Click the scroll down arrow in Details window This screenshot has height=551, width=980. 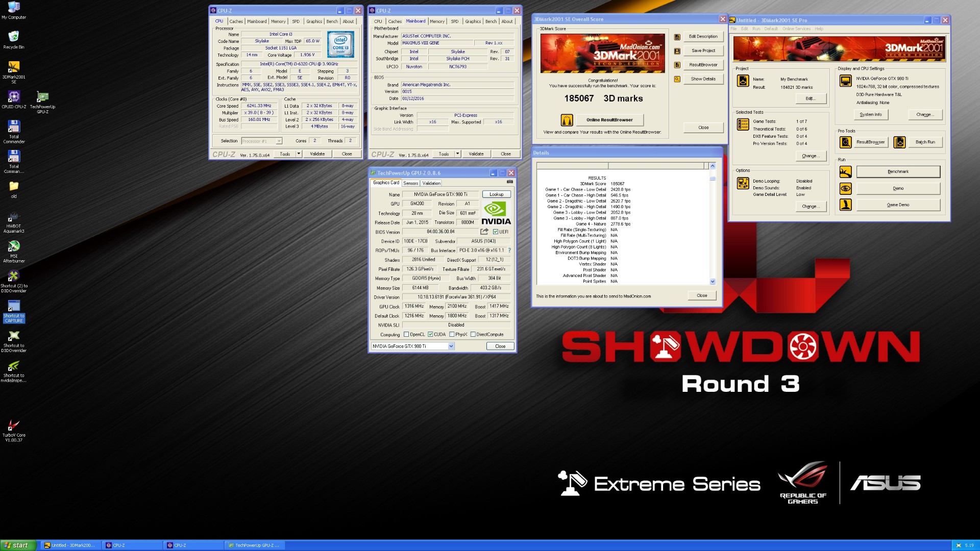pyautogui.click(x=713, y=282)
